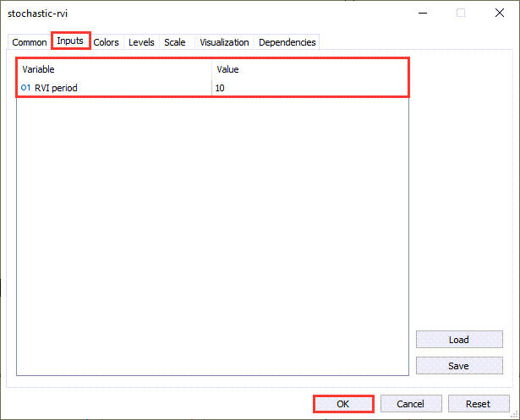Minimize the stochastic-rvi dialog
This screenshot has height=420, width=520.
[x=423, y=14]
